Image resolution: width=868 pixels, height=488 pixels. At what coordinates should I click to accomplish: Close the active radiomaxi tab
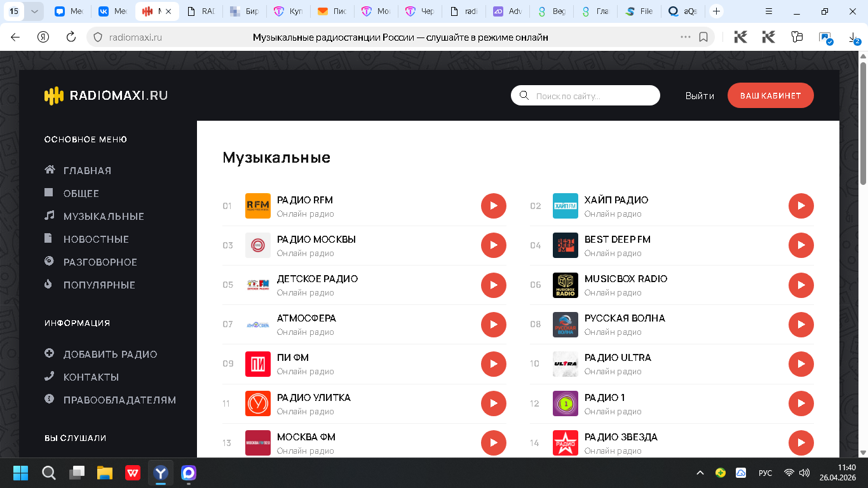(168, 11)
